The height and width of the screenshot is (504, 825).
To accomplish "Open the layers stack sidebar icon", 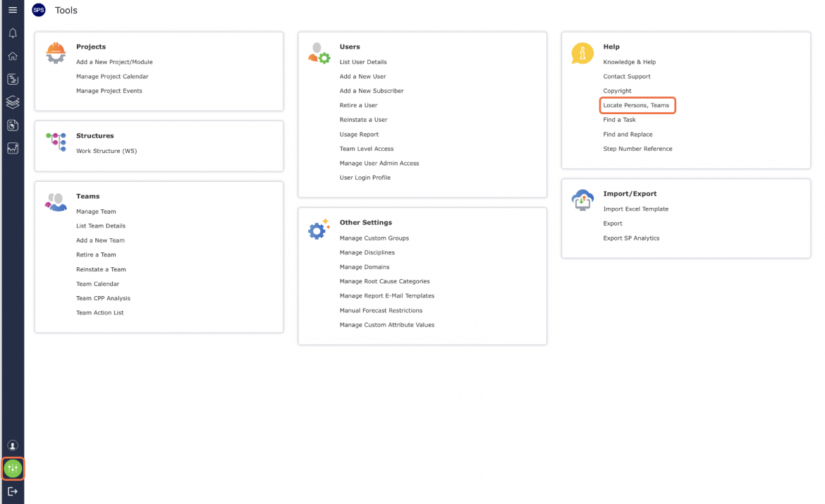I will click(x=13, y=102).
